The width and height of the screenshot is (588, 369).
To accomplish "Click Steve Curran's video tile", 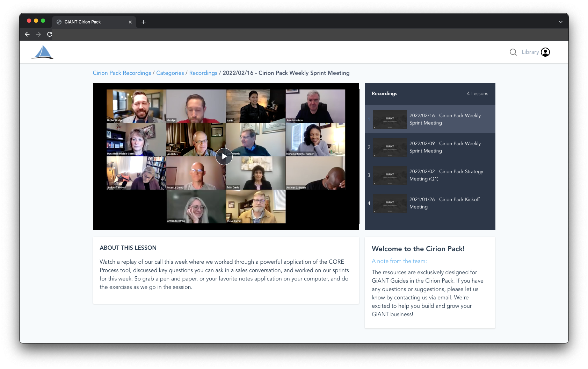I will coord(256,207).
